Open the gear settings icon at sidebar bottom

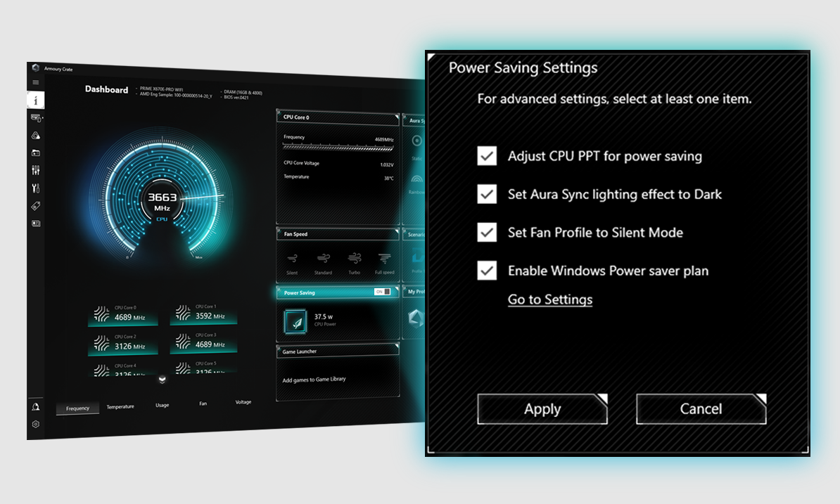(x=36, y=424)
